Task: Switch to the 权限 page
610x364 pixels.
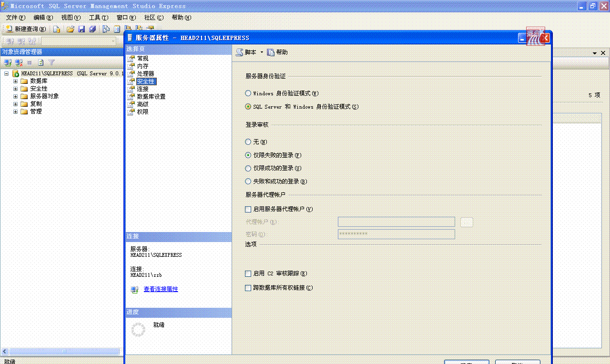Action: click(142, 112)
